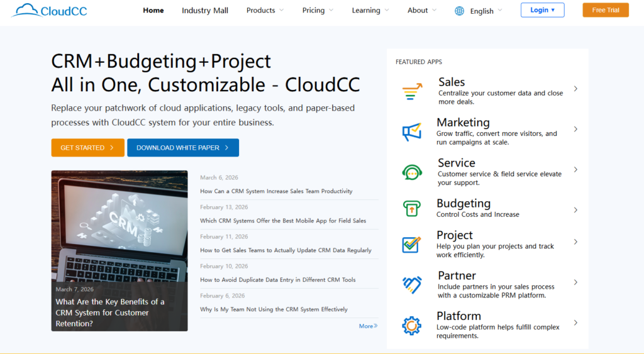The height and width of the screenshot is (354, 644).
Task: Expand the Products dropdown menu
Action: coord(265,10)
